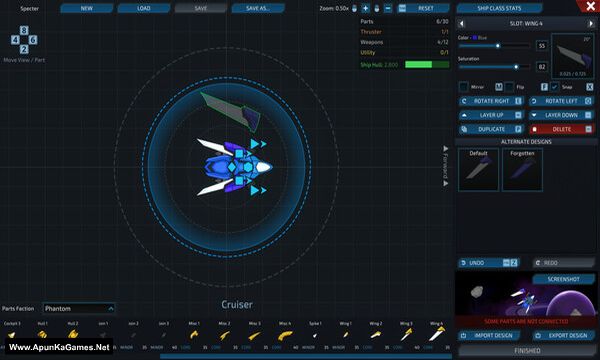This screenshot has width=600, height=360.
Task: Move view right with the 6 key icon
Action: tap(33, 40)
